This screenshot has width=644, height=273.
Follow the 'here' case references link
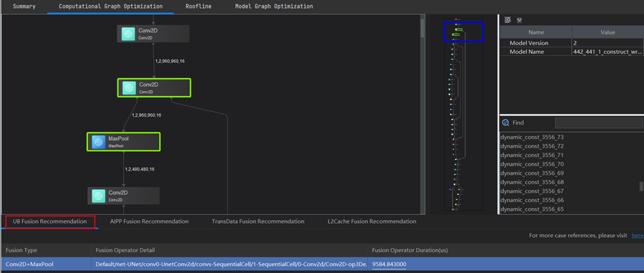(x=638, y=236)
